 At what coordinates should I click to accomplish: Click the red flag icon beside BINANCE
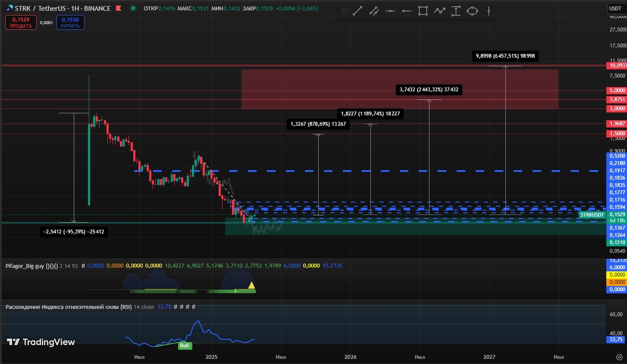point(119,8)
